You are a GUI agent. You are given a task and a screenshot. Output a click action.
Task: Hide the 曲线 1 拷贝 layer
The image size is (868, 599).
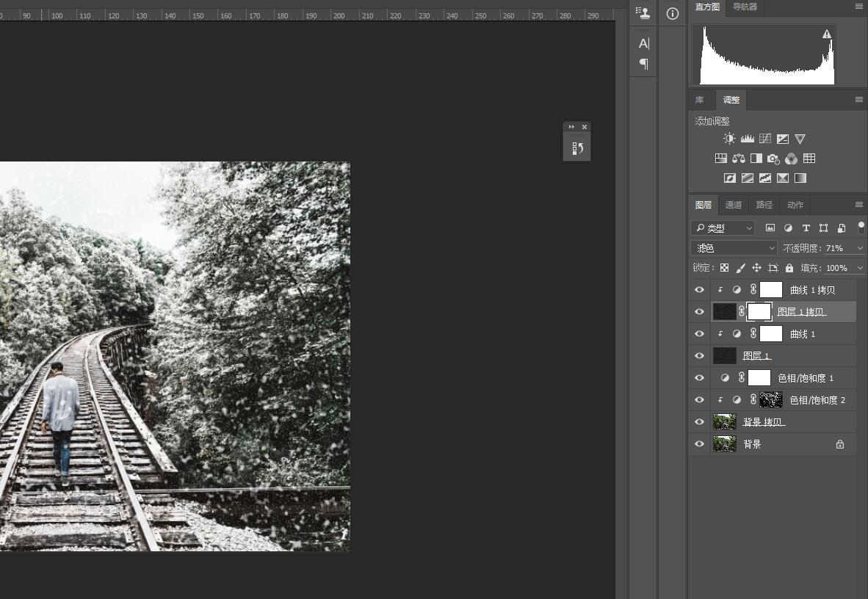tap(699, 290)
